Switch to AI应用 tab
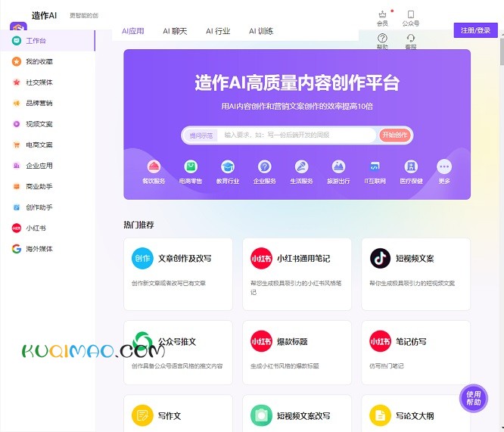The height and width of the screenshot is (432, 504). [x=132, y=31]
